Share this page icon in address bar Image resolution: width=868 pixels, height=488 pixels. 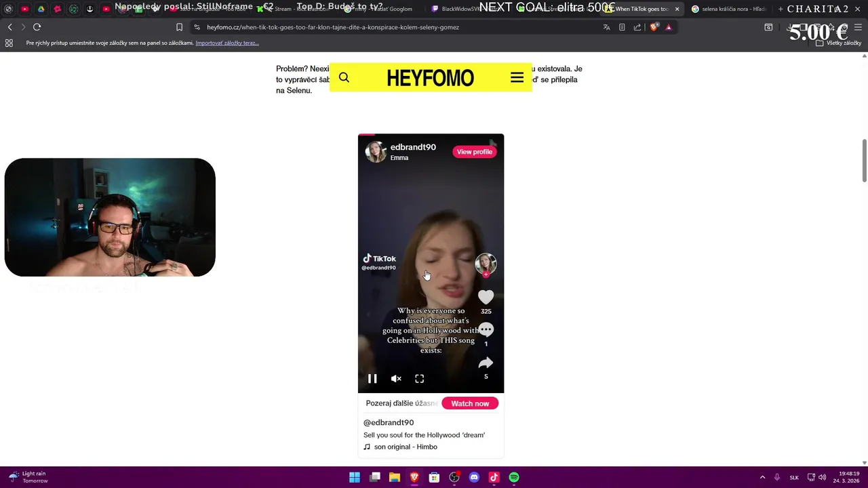click(x=637, y=27)
